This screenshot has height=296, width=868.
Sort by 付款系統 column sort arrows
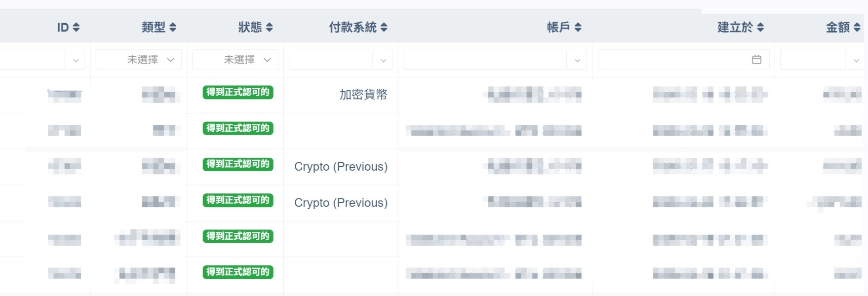[x=384, y=28]
